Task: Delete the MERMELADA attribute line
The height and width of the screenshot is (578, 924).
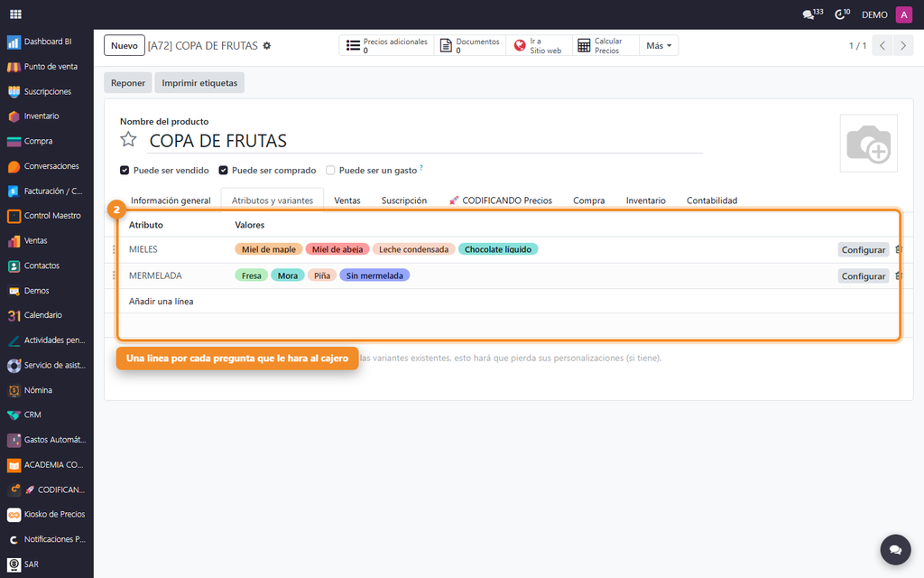Action: 898,275
